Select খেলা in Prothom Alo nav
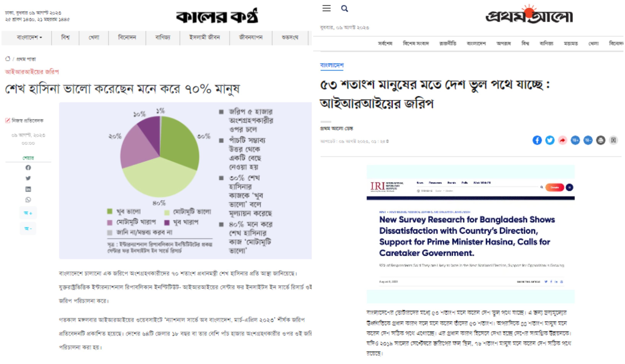The width and height of the screenshot is (625, 364). tap(593, 43)
